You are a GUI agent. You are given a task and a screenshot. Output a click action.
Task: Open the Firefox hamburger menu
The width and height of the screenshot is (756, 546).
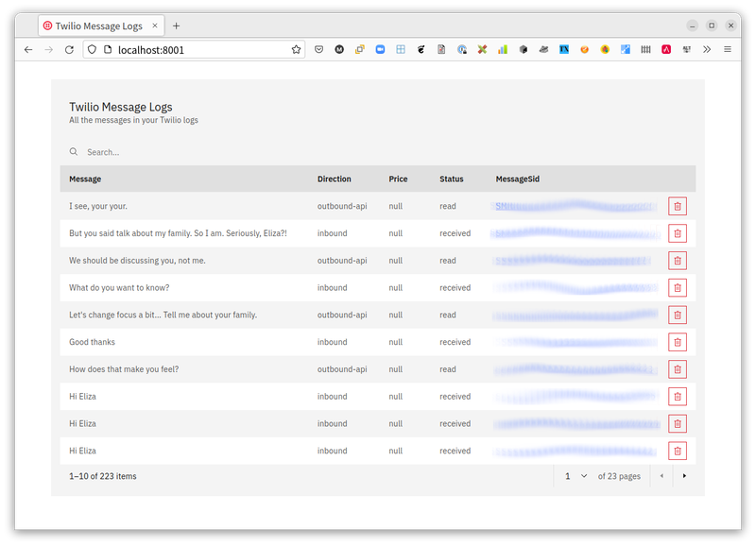click(728, 49)
